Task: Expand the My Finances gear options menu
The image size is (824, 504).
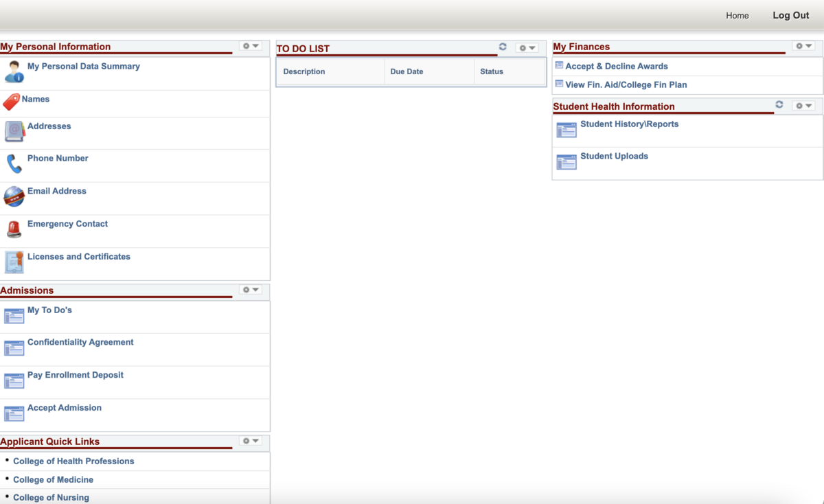Action: click(x=803, y=46)
